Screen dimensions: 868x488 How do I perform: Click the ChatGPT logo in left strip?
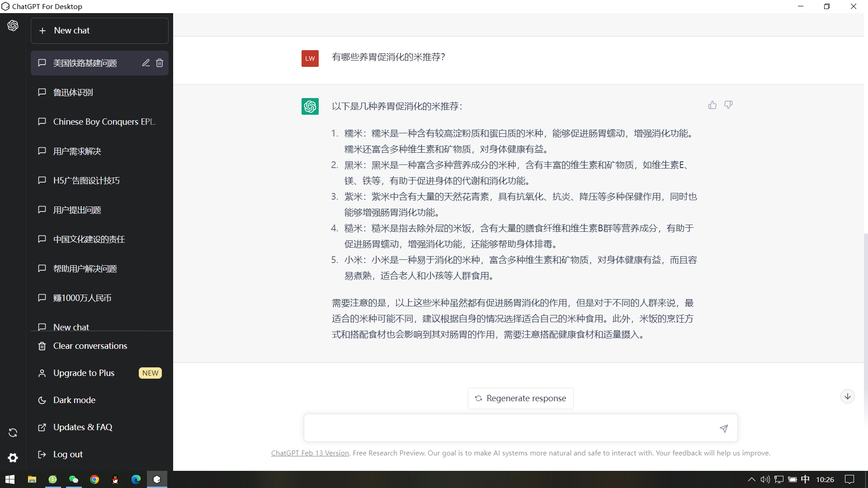(13, 26)
